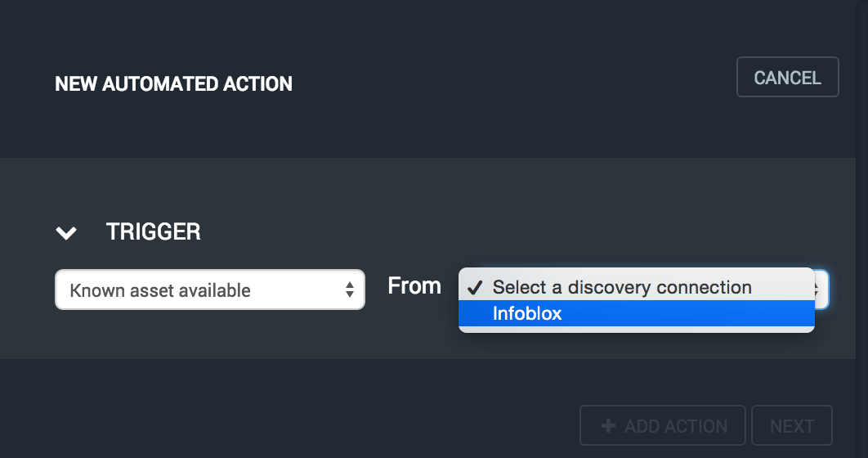Click the empty space left of ADD ACTION
This screenshot has width=868, height=458.
pos(327,425)
